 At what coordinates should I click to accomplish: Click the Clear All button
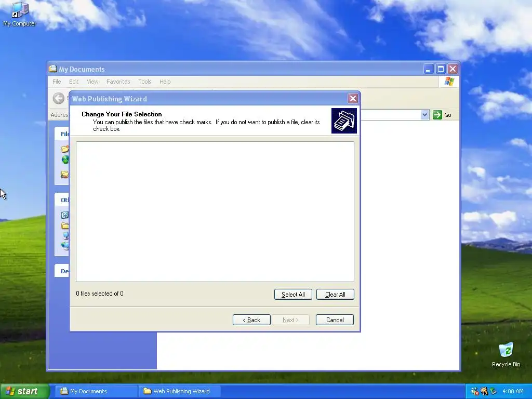pyautogui.click(x=335, y=295)
